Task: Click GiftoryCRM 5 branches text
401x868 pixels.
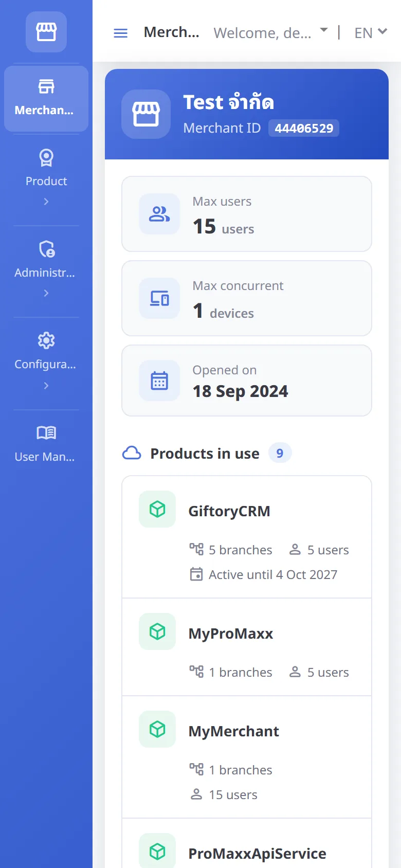Action: pos(240,550)
